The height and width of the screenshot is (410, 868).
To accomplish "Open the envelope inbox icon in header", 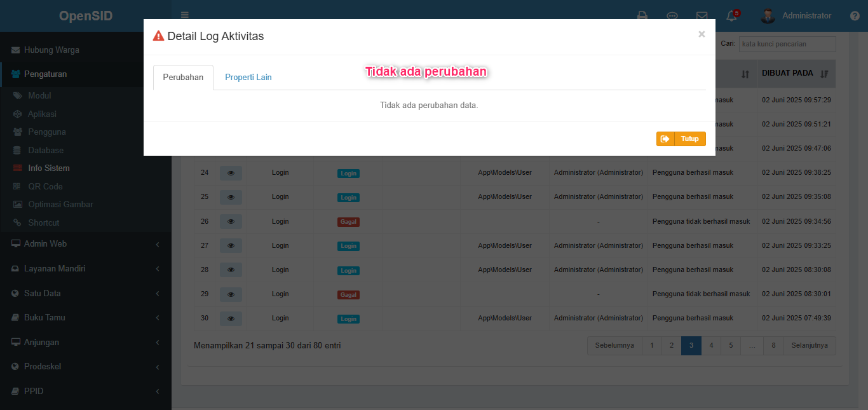I will (702, 16).
